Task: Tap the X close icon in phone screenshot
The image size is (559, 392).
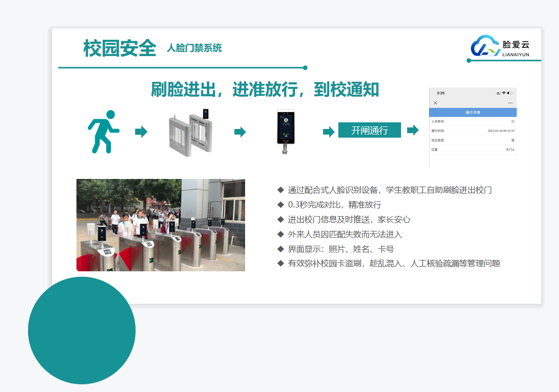Action: tap(435, 103)
